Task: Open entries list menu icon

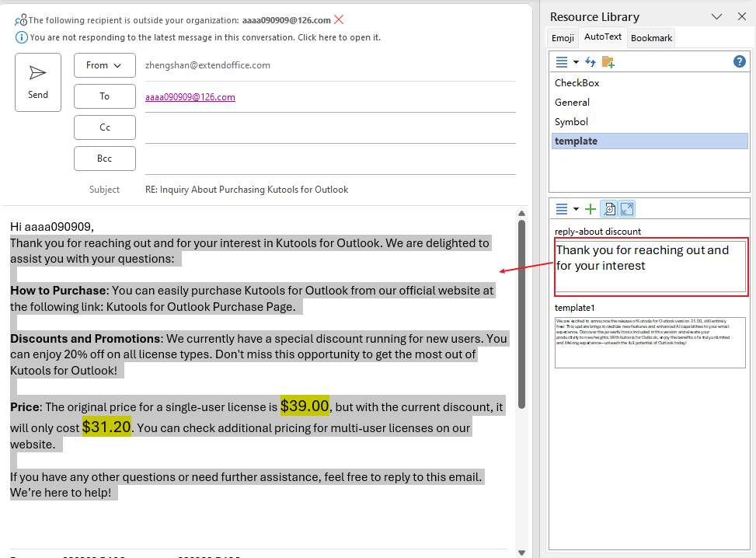Action: 562,209
